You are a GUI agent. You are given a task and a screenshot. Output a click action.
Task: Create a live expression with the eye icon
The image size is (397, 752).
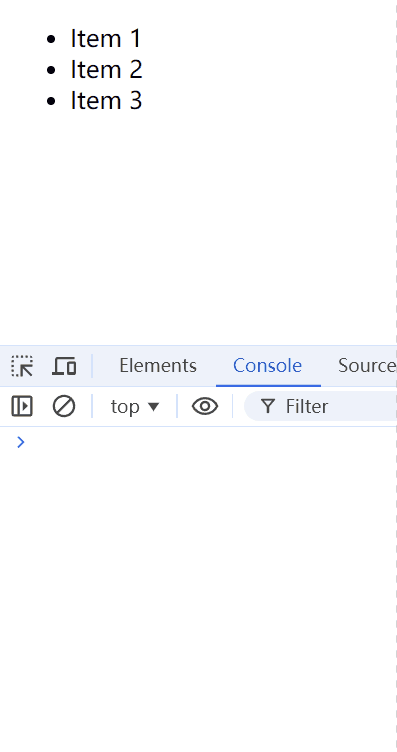tap(205, 406)
